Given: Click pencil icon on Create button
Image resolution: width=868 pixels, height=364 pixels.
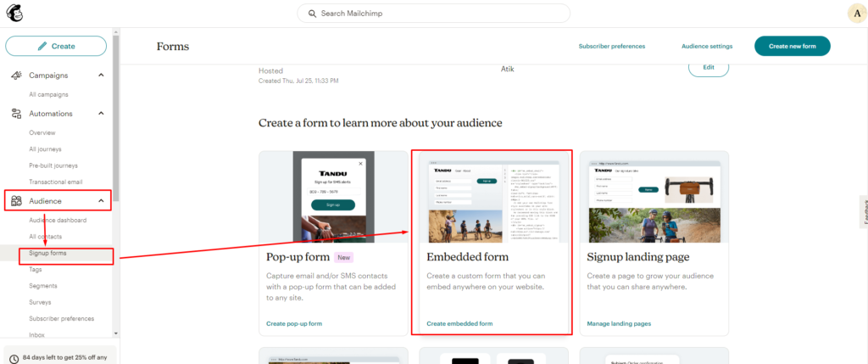Looking at the screenshot, I should click(x=42, y=46).
